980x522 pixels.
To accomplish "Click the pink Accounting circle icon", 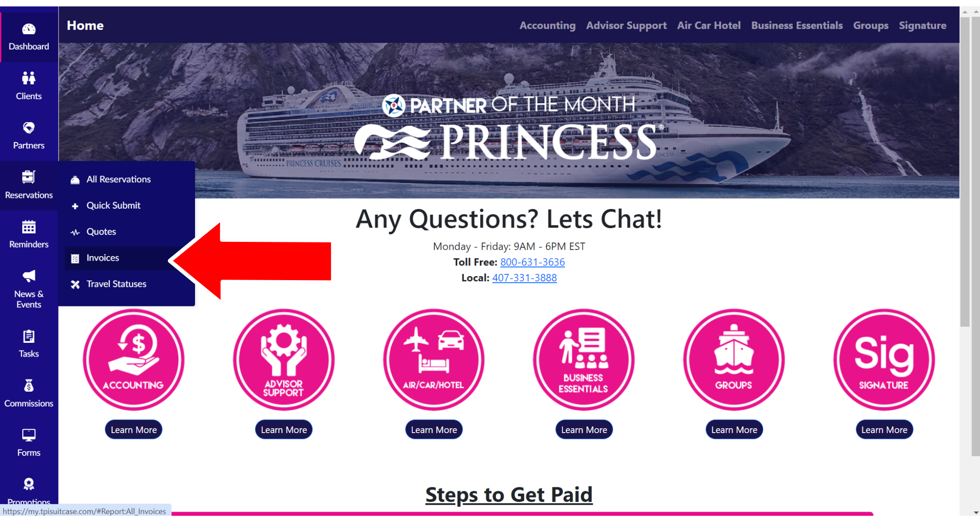I will [x=133, y=359].
